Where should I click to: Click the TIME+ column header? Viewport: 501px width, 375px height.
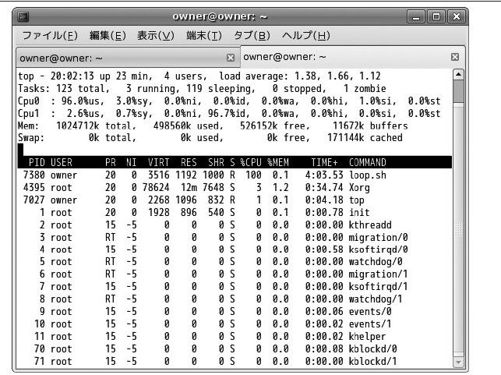click(324, 162)
